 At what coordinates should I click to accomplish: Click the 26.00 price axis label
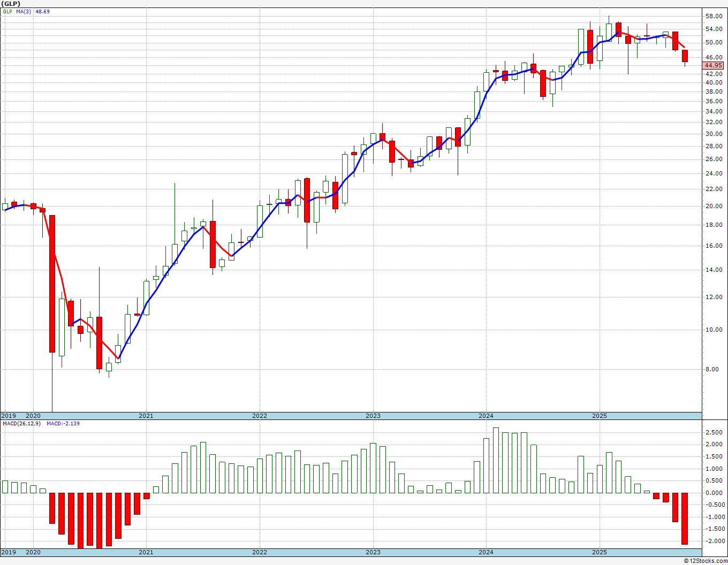coord(714,159)
